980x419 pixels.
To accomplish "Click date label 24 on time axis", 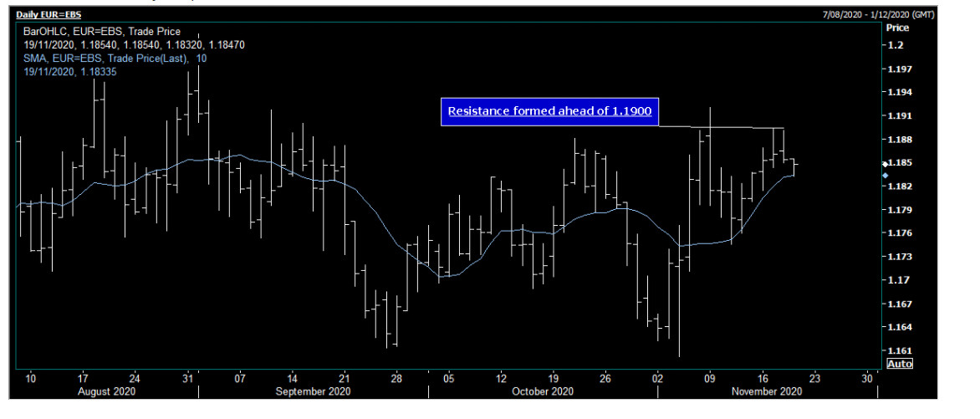I will point(135,378).
